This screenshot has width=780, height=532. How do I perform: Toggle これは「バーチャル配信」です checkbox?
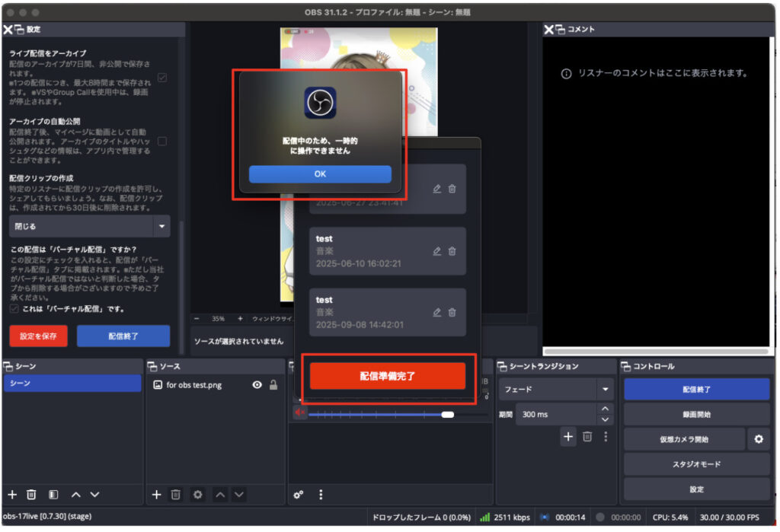click(x=14, y=309)
